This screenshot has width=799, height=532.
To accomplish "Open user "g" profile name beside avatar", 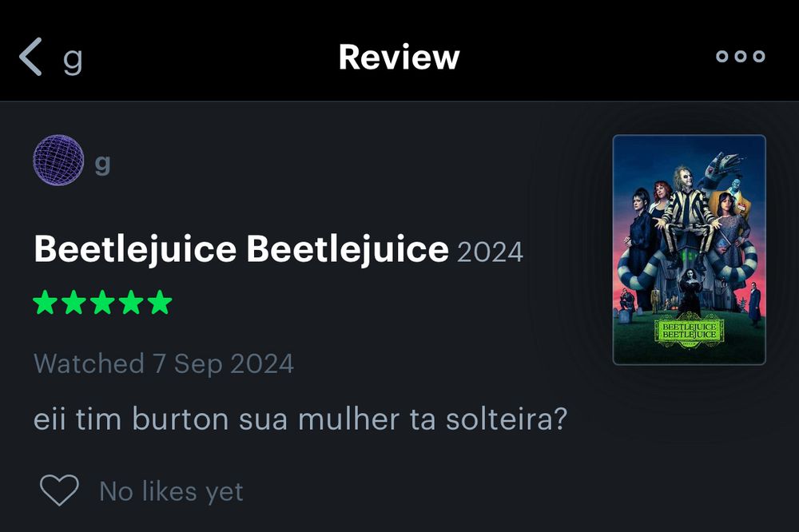I will click(x=102, y=164).
